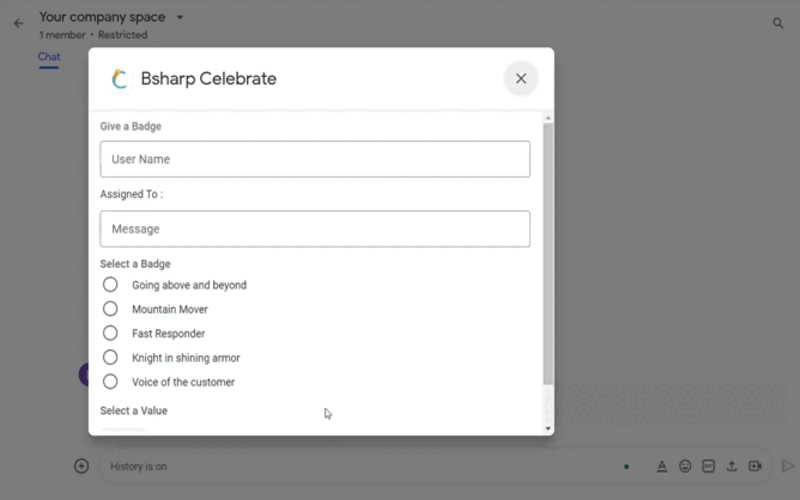
Task: Open search in the chat space
Action: [x=778, y=23]
